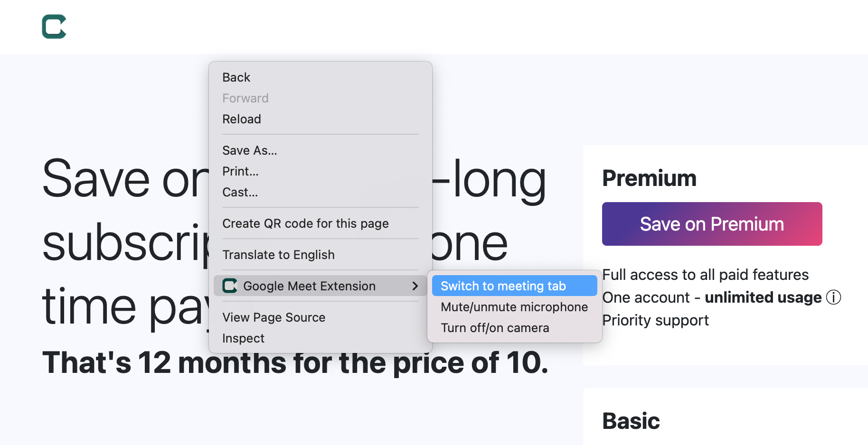
Task: Click the 'Basic' plan section
Action: [x=631, y=420]
